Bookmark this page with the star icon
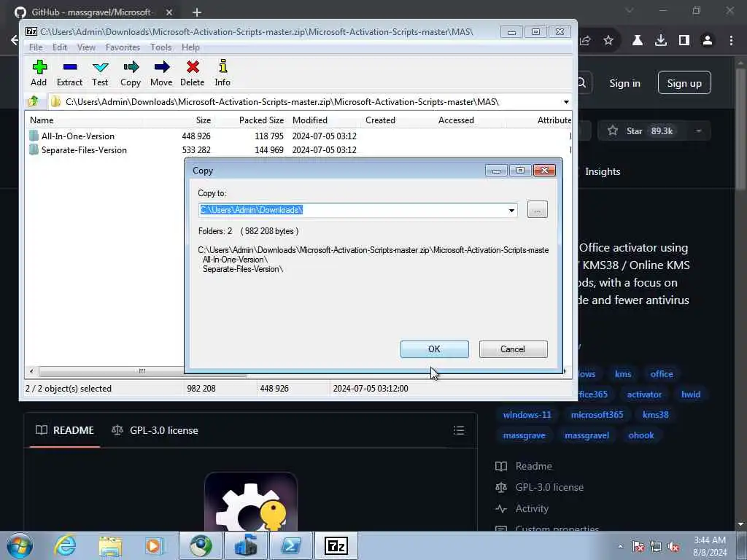The height and width of the screenshot is (560, 747). [608, 41]
